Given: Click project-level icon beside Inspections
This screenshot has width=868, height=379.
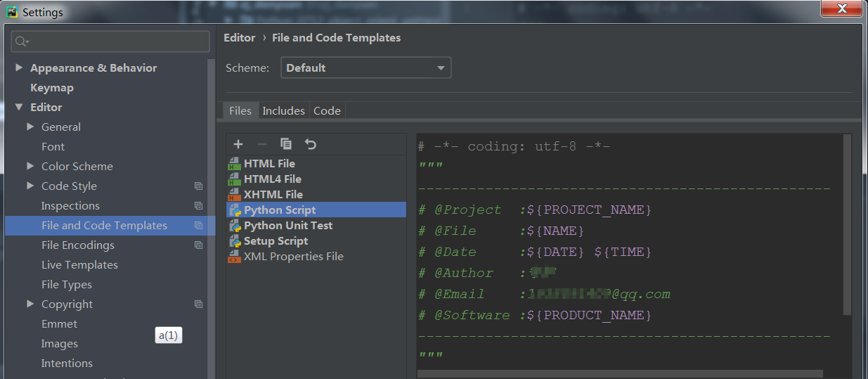Looking at the screenshot, I should [198, 206].
